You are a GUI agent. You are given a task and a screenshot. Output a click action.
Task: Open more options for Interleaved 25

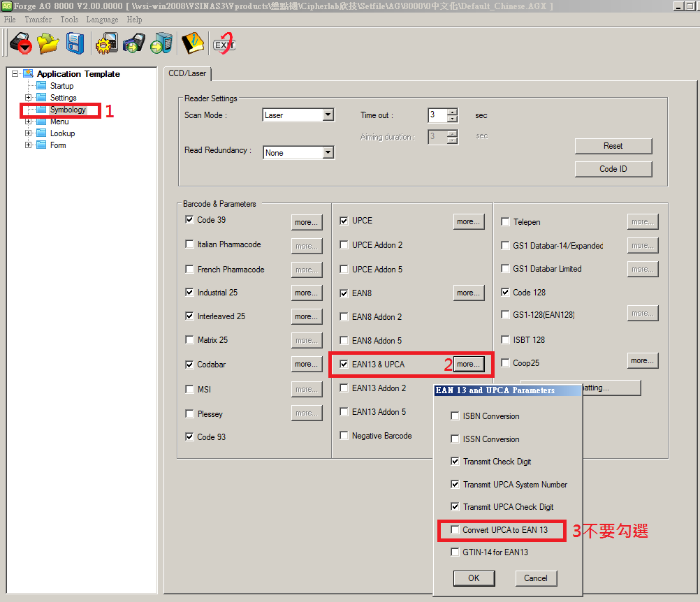click(306, 316)
